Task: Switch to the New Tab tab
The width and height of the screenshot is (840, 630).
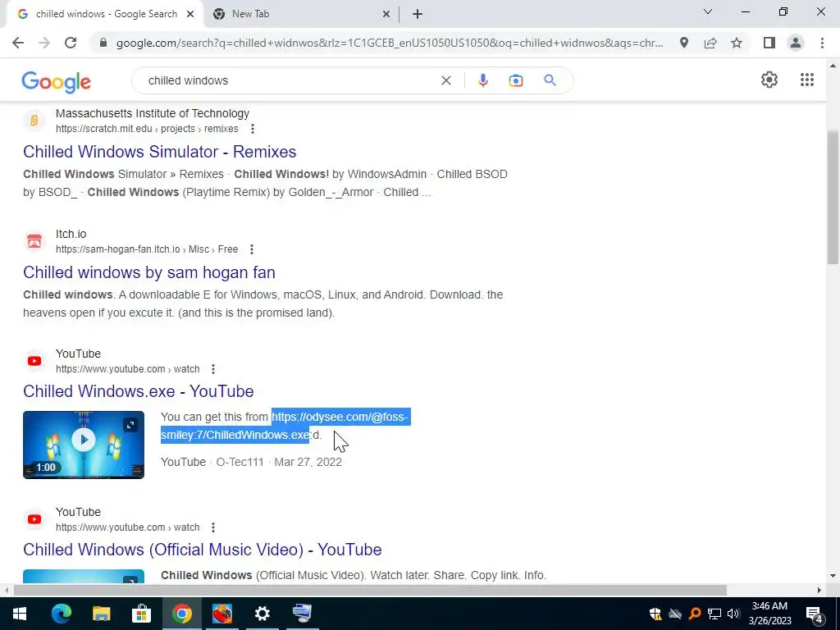Action: coord(300,14)
